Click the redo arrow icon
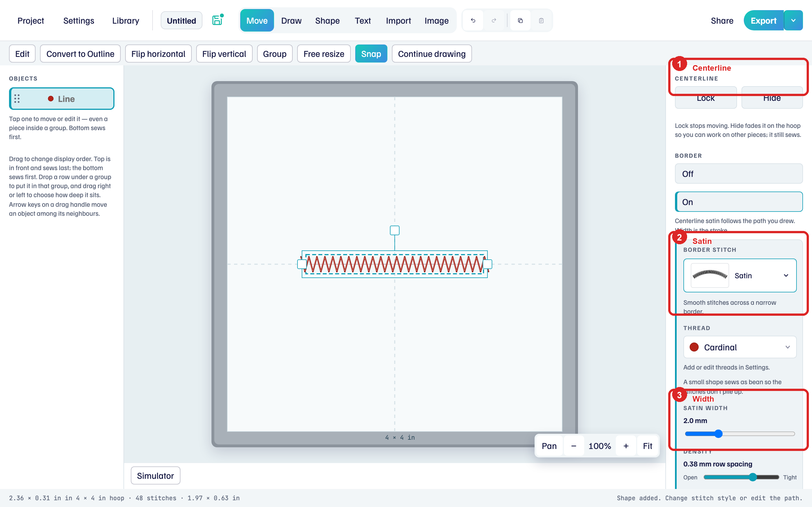Viewport: 812px width, 507px height. 494,21
